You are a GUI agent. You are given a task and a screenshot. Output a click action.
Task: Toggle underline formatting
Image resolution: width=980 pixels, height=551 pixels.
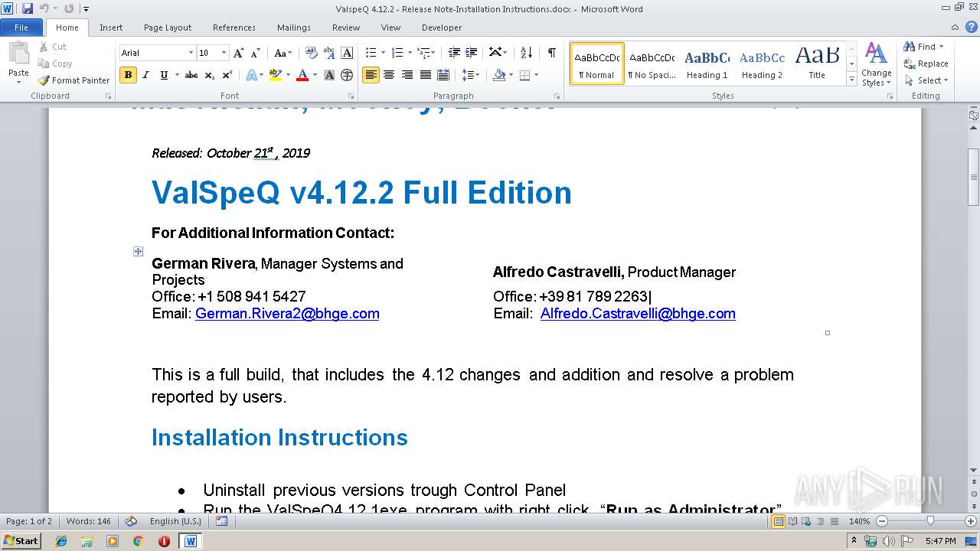[164, 75]
